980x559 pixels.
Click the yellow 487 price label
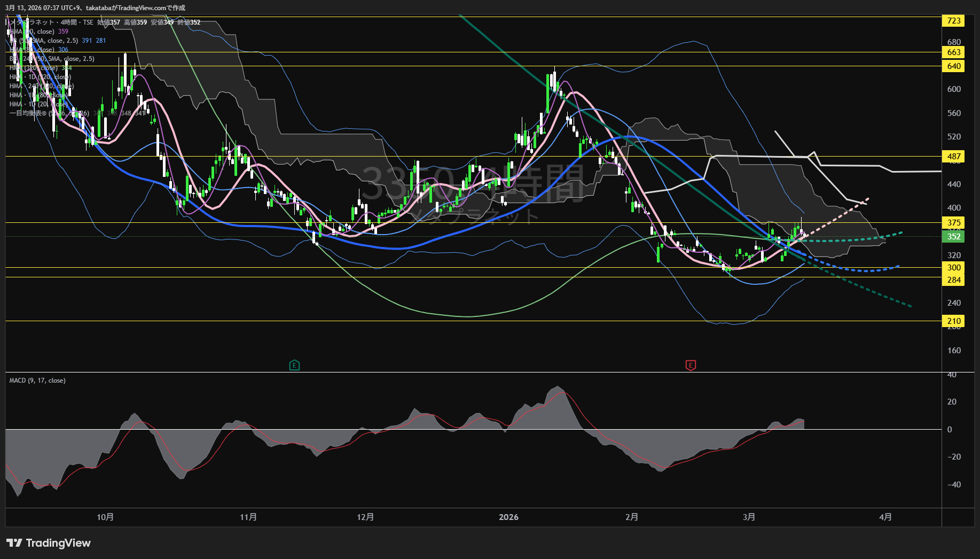tap(954, 157)
